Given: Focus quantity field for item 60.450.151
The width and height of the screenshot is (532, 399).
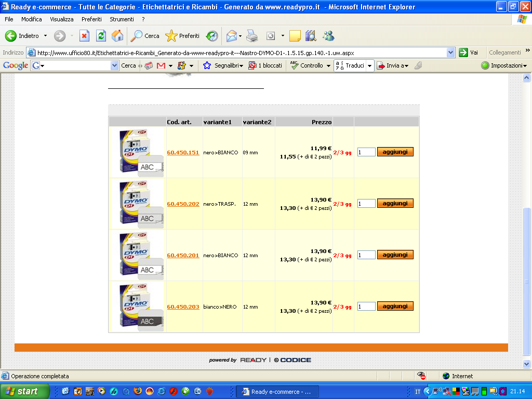Looking at the screenshot, I should [366, 152].
